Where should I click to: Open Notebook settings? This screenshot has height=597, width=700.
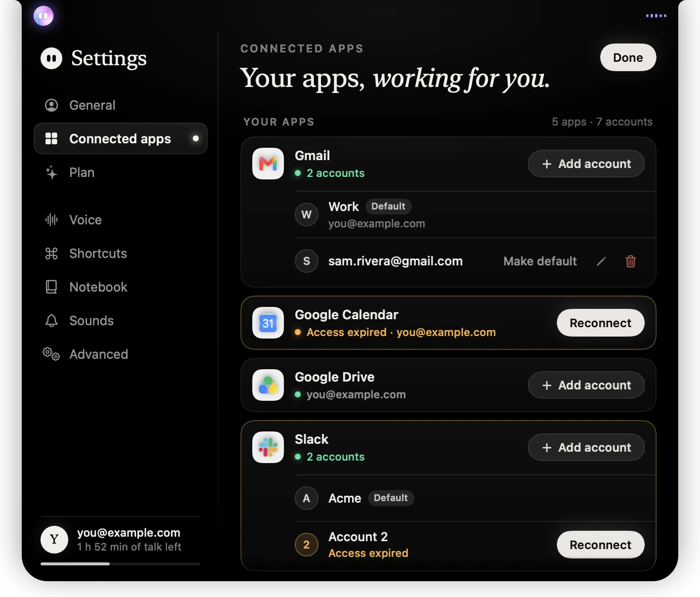coord(121,287)
